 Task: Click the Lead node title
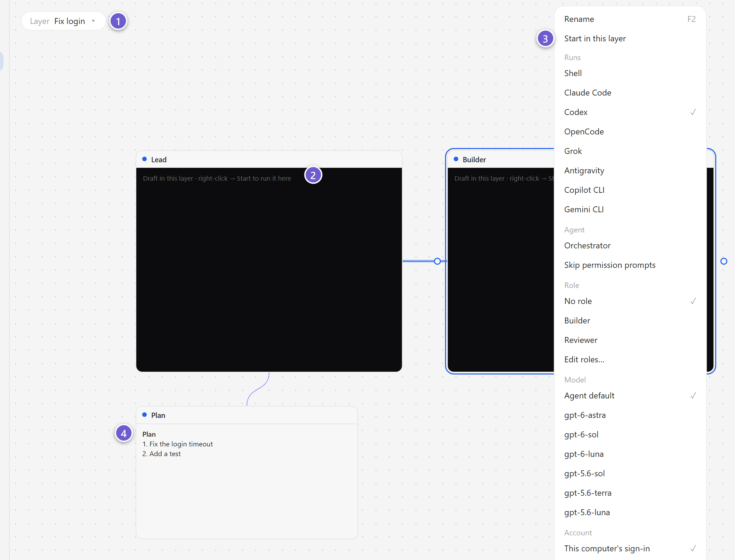(159, 160)
